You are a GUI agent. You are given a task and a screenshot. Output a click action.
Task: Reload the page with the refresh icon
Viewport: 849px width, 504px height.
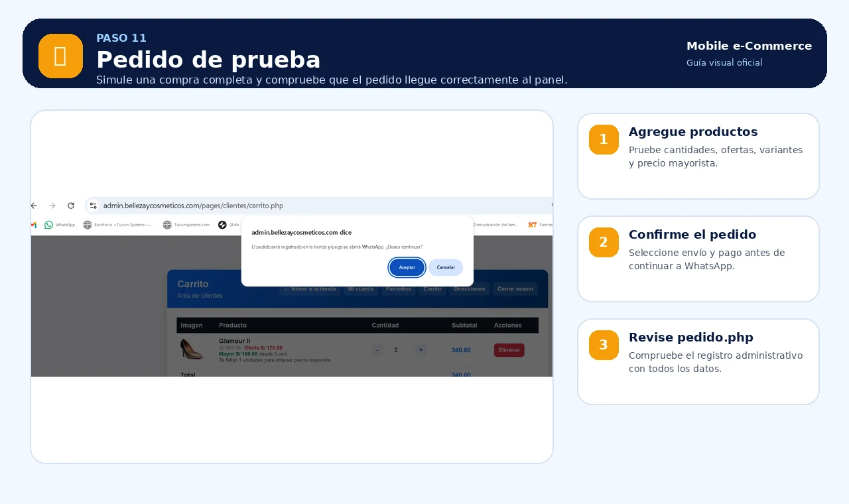[71, 206]
